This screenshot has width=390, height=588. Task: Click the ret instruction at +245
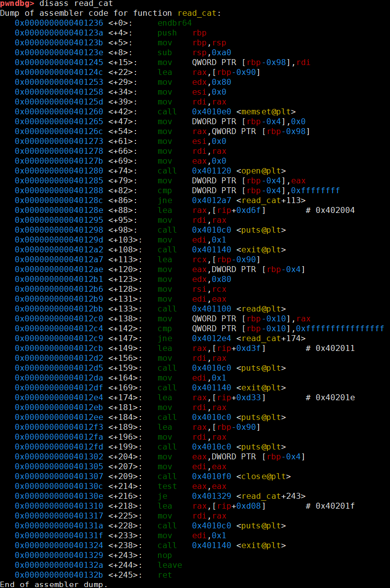164,575
